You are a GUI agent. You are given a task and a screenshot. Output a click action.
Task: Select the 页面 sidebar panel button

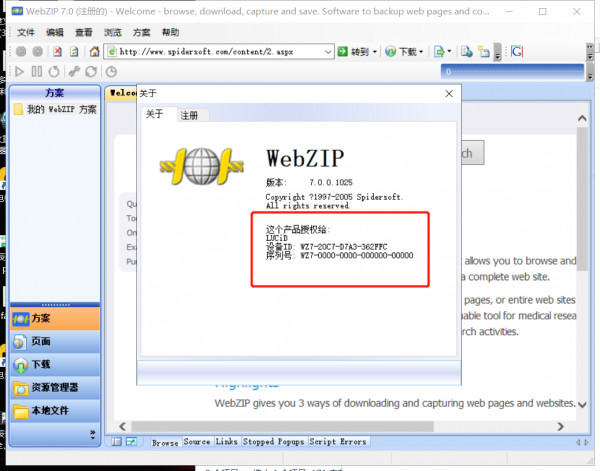tap(55, 341)
